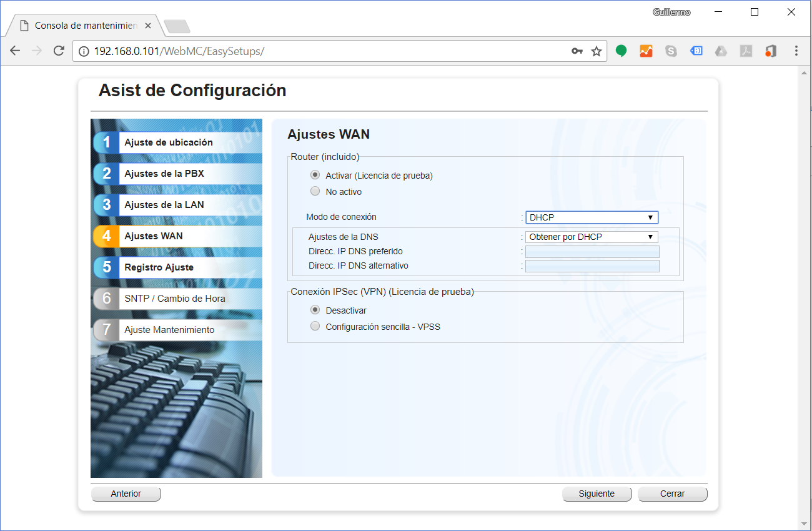Image resolution: width=812 pixels, height=531 pixels.
Task: Click the Tag Assistant extension icon
Action: [696, 51]
